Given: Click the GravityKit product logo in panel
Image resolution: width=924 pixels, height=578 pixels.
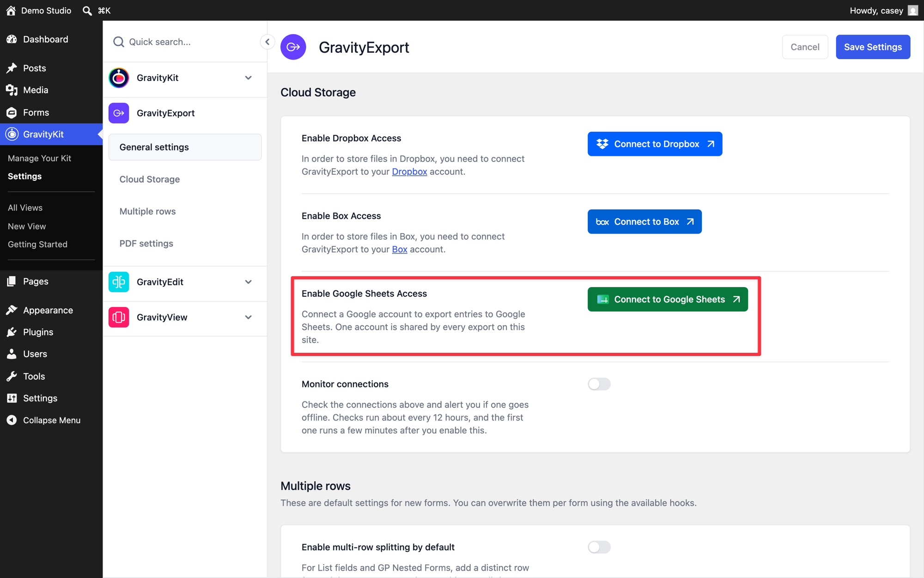Looking at the screenshot, I should click(119, 78).
